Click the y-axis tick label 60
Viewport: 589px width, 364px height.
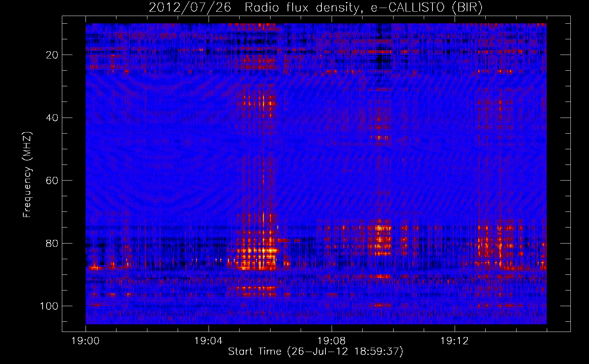(x=52, y=181)
